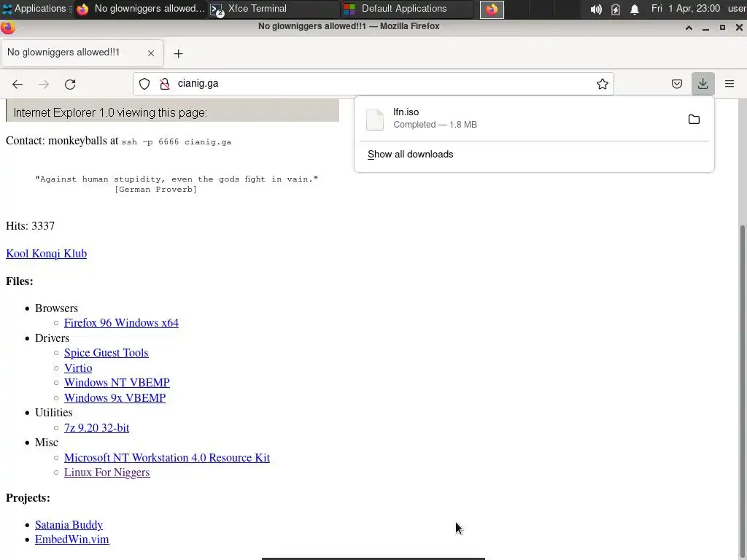
Task: Reload the current page
Action: 70,85
